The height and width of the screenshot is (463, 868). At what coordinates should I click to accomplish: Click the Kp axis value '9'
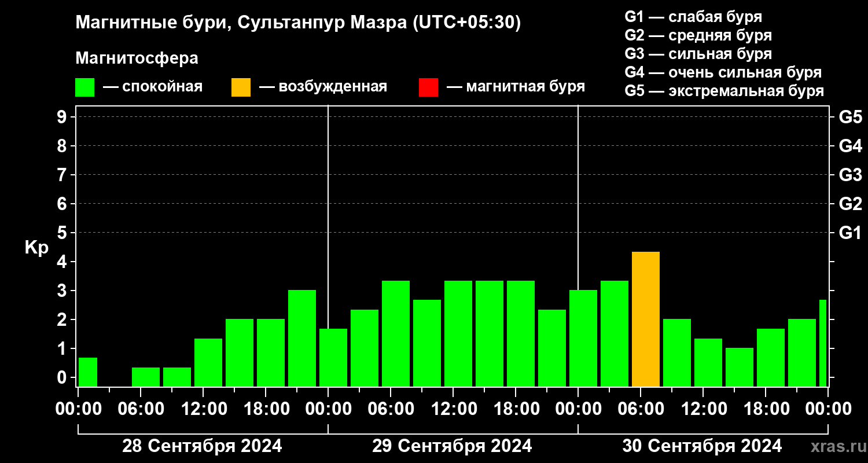pos(63,117)
